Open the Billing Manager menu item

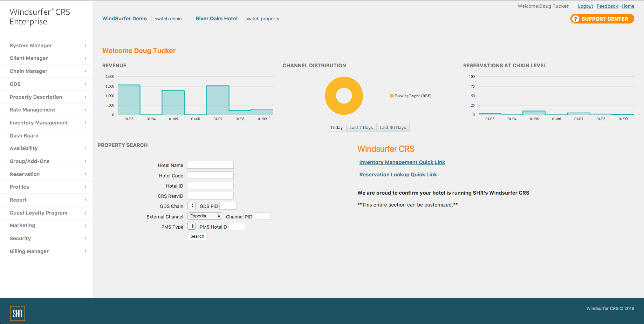tap(46, 251)
